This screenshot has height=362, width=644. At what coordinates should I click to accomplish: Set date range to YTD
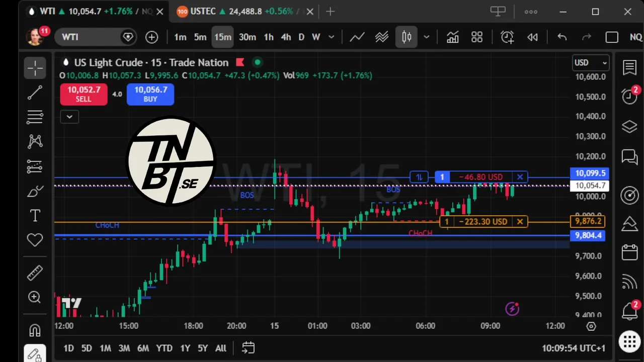[164, 348]
